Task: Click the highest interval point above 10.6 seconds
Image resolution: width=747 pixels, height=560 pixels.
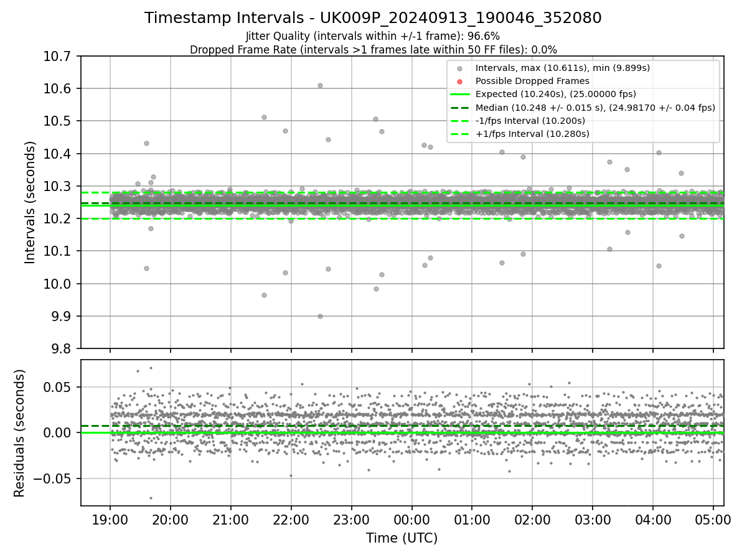Action: (x=320, y=85)
